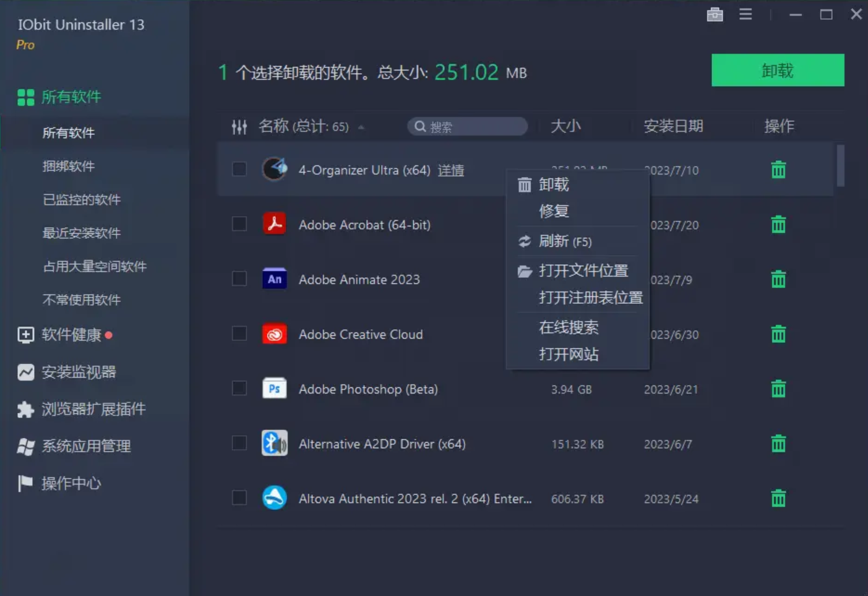The height and width of the screenshot is (596, 868).
Task: Sort by the 安装日期 column header
Action: pos(673,126)
